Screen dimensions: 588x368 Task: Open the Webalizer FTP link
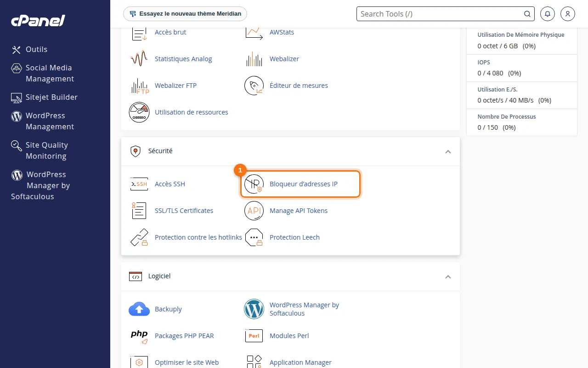click(175, 86)
